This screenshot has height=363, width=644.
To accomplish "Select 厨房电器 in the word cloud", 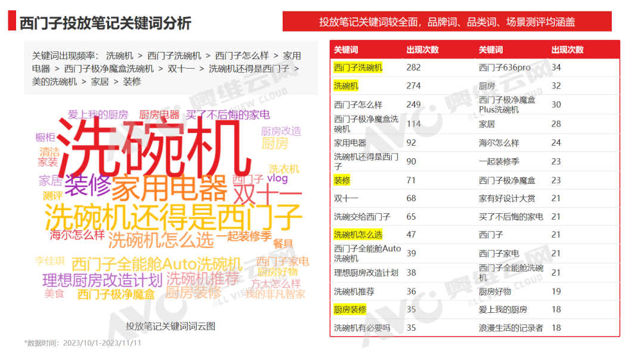I will point(159,115).
